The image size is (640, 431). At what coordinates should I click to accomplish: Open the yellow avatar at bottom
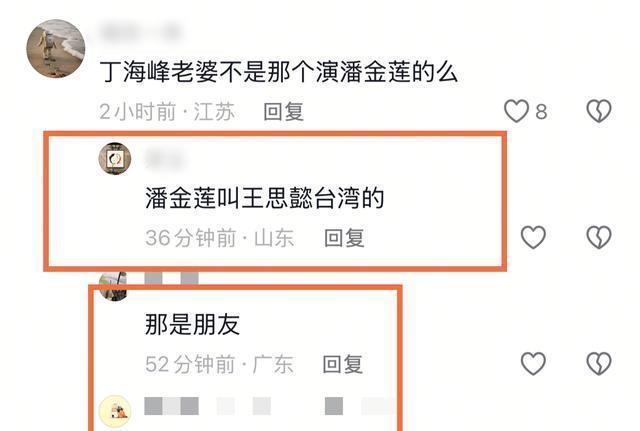tap(115, 411)
